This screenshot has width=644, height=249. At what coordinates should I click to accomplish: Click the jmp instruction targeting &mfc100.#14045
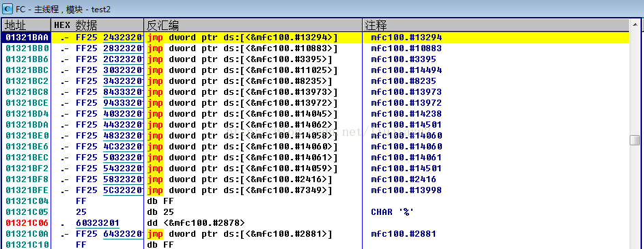point(242,114)
